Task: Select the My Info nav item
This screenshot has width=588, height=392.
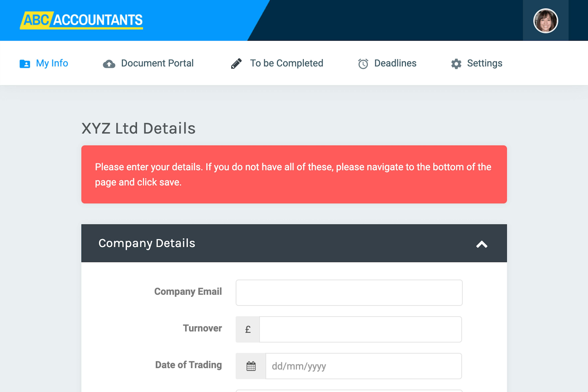Action: 52,63
